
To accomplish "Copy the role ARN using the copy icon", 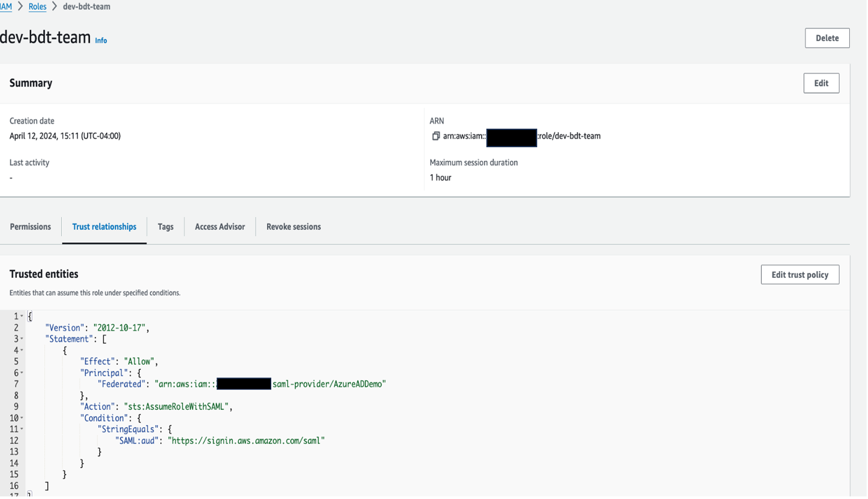I will point(436,136).
